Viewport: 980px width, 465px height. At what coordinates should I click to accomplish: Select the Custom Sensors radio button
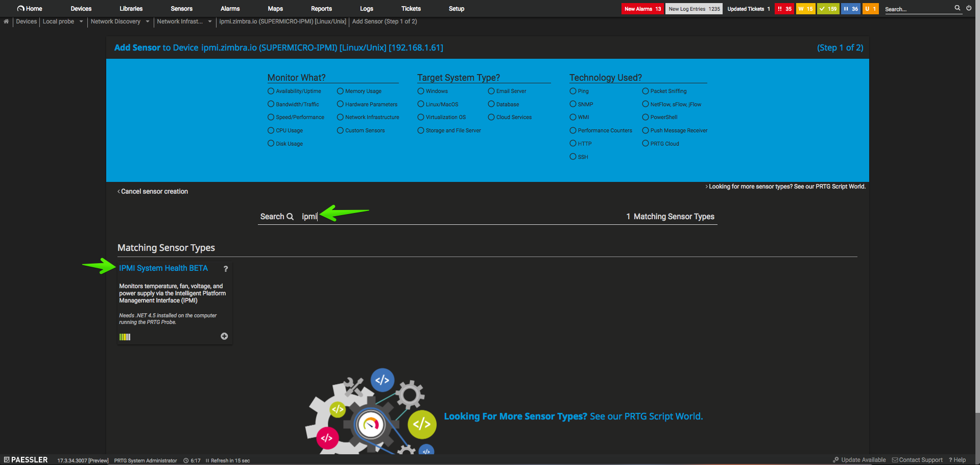click(x=340, y=130)
